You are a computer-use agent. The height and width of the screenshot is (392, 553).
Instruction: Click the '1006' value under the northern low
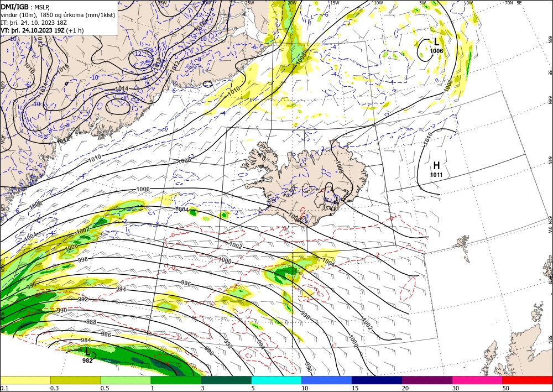click(x=436, y=51)
